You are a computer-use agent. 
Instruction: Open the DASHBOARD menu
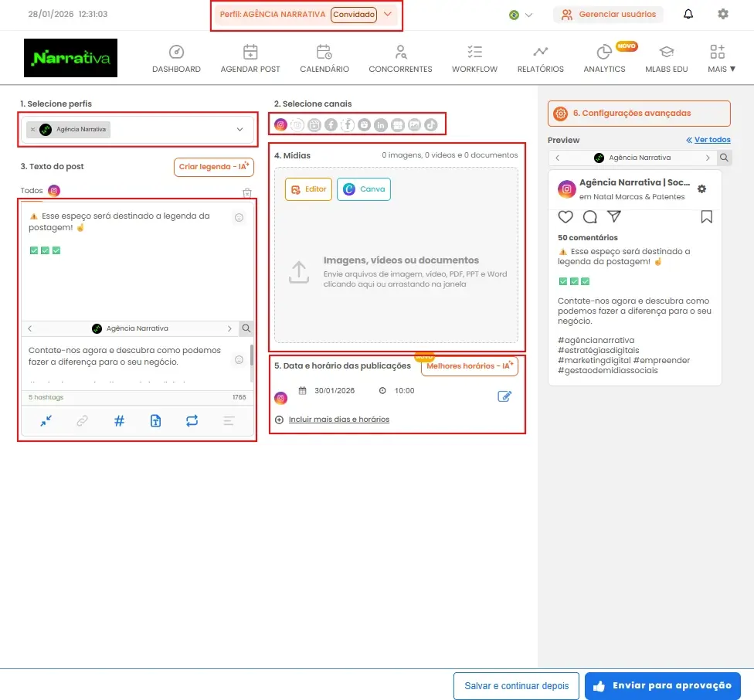(x=176, y=59)
